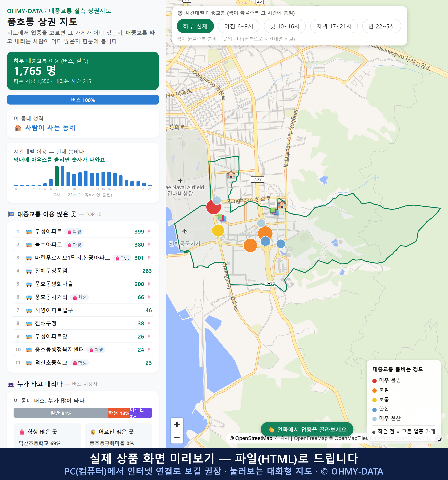This screenshot has height=480, width=448.
Task: Open the 우성아파트 stop row
Action: pos(83,232)
